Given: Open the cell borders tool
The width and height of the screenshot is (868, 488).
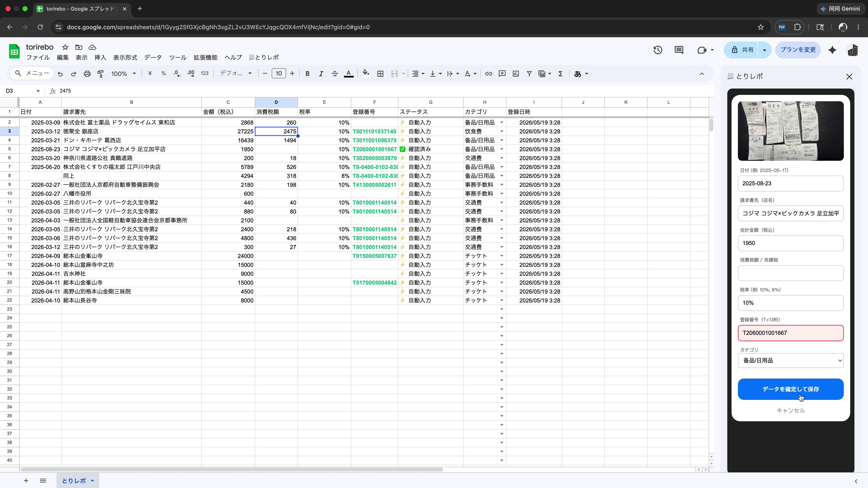Looking at the screenshot, I should click(x=380, y=73).
